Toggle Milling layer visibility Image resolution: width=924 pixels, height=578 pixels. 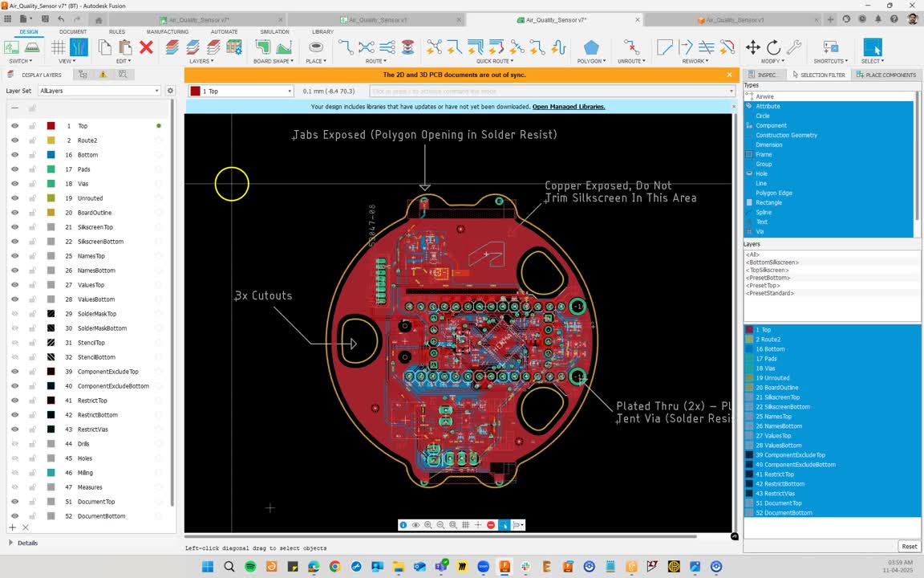[14, 472]
